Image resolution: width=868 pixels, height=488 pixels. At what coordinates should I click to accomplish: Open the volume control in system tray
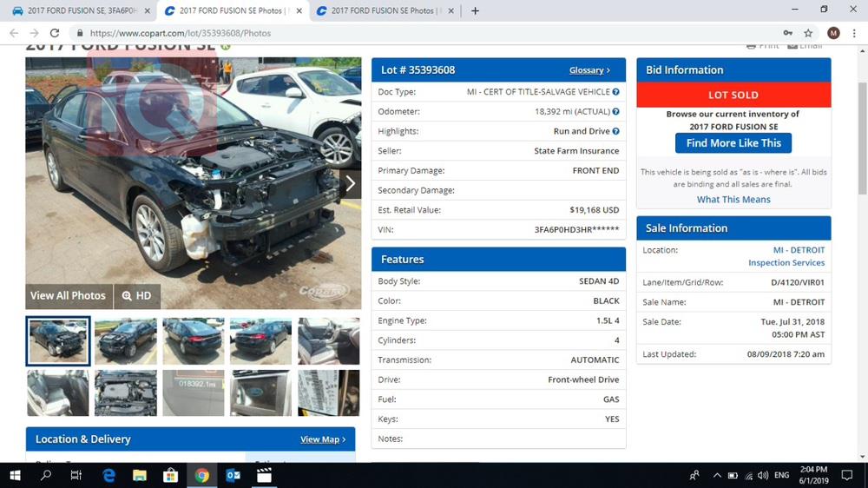point(763,475)
